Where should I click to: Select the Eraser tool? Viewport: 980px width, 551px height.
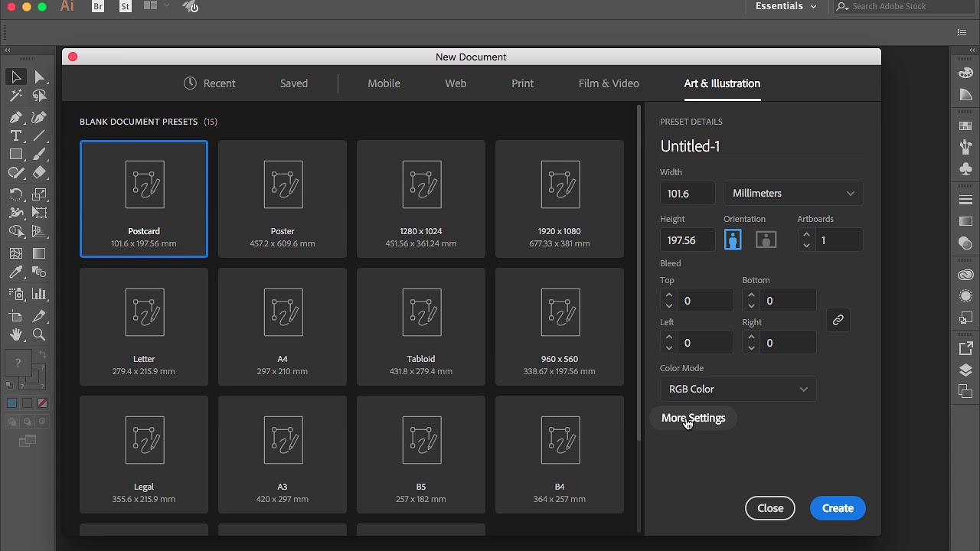click(x=40, y=173)
